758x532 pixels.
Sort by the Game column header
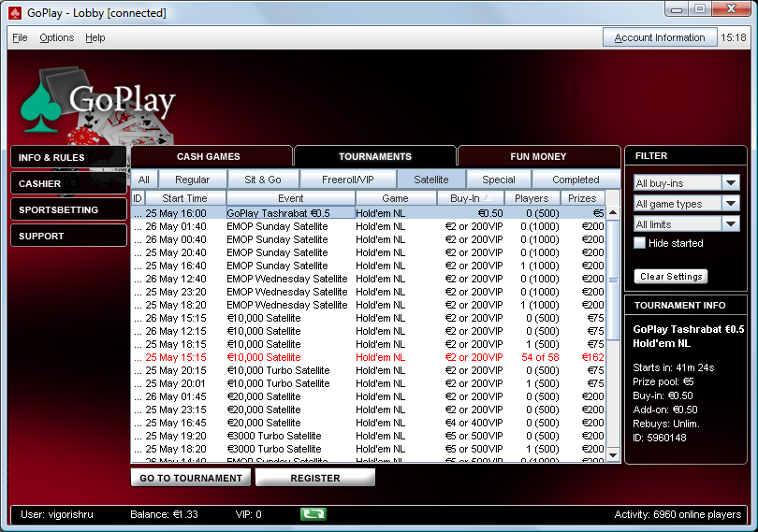pyautogui.click(x=396, y=198)
